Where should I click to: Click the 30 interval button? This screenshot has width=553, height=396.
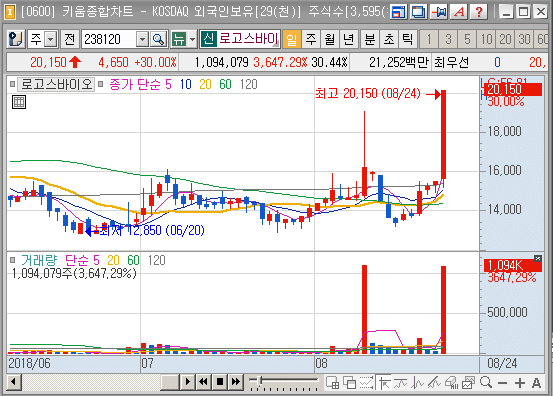click(x=524, y=39)
